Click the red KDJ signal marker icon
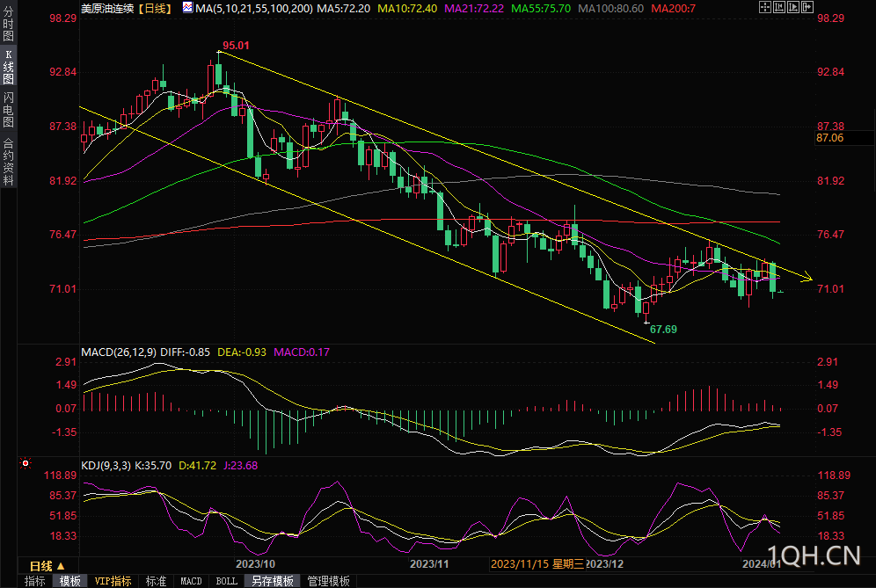 [x=26, y=463]
